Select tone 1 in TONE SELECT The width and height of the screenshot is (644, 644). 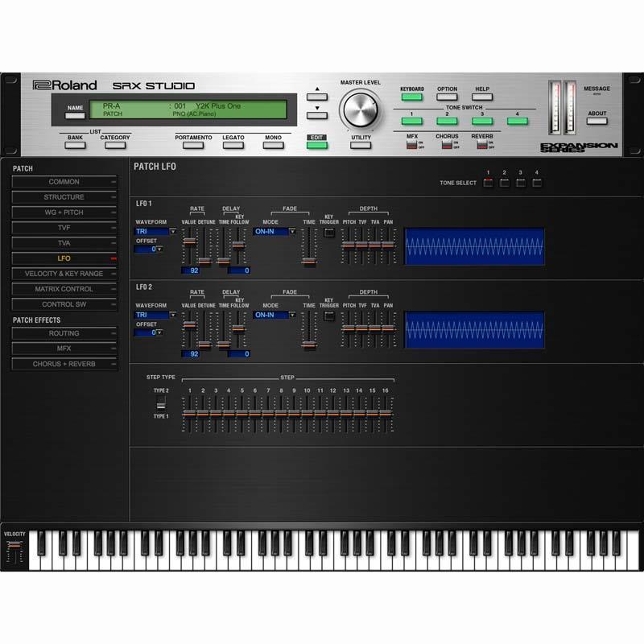click(x=488, y=183)
